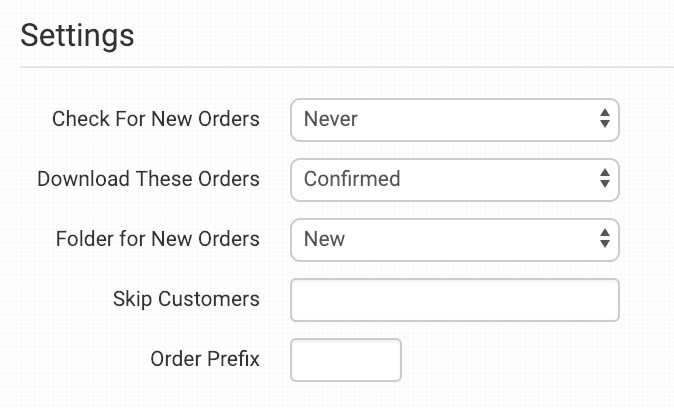Focus the Skip Customers text field

(x=454, y=299)
